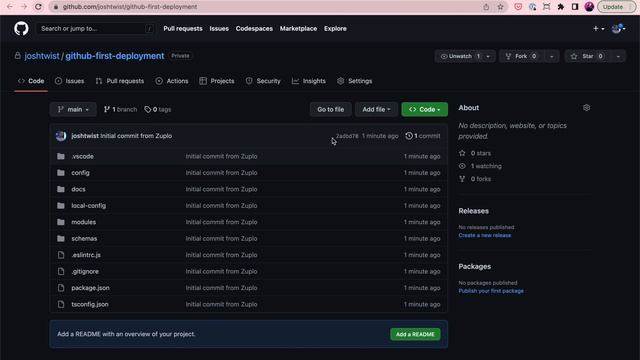Click the Pocket extension icon
Viewport: 640px width, 360px height.
(518, 7)
